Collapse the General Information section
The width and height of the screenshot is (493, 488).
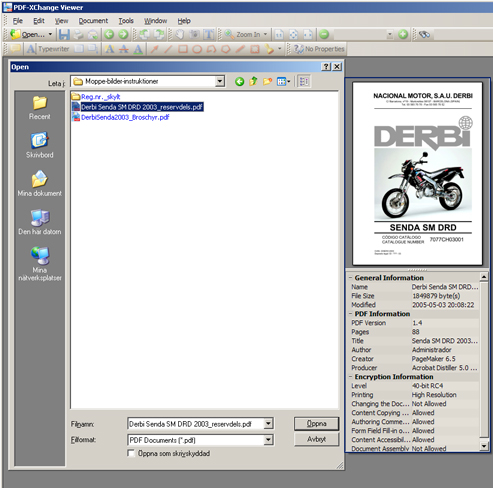point(350,278)
